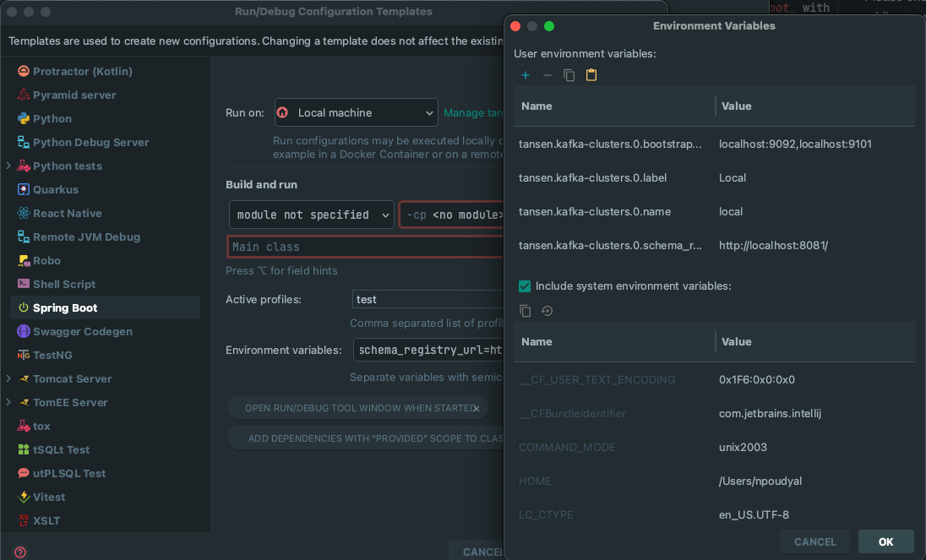Click the system variables Name column header
926x560 pixels.
[x=614, y=342]
